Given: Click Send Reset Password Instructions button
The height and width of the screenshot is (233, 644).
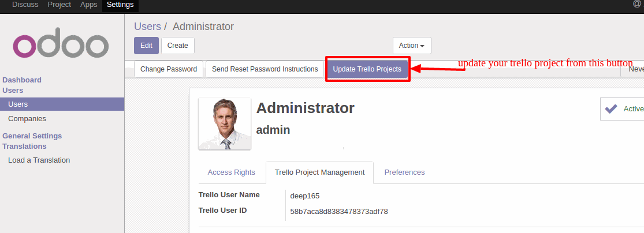Looking at the screenshot, I should [x=265, y=69].
